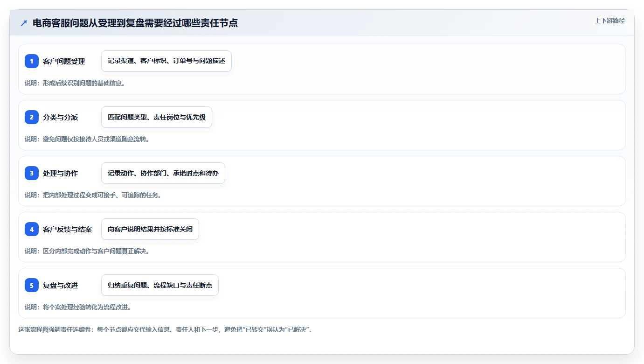Viewport: 644px width, 364px height.
Task: Click the '匹配问题类型、责任岗位与优先级' box
Action: tap(157, 117)
